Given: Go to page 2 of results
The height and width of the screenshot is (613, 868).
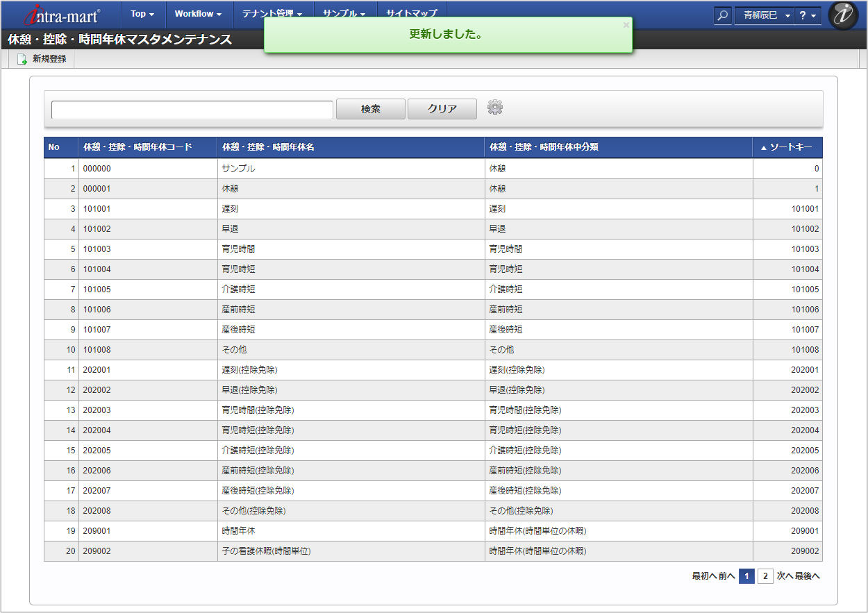Looking at the screenshot, I should pos(765,576).
